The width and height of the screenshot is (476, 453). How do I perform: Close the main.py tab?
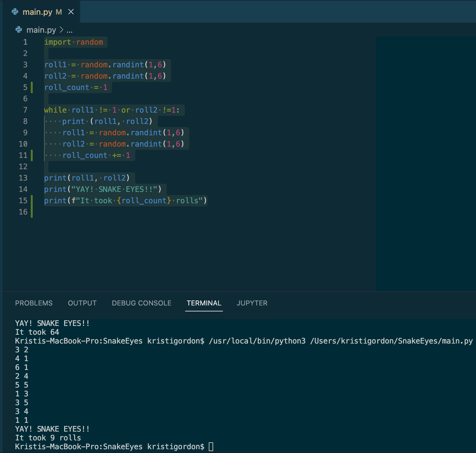point(71,12)
